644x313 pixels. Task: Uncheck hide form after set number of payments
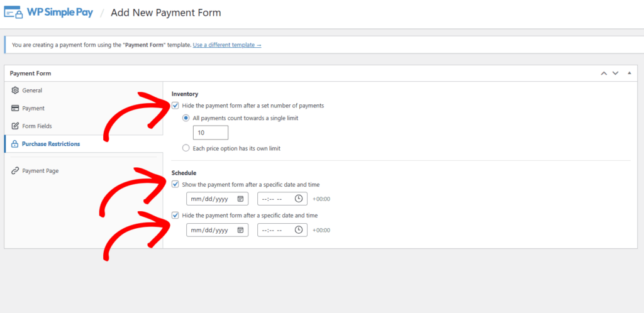tap(175, 106)
